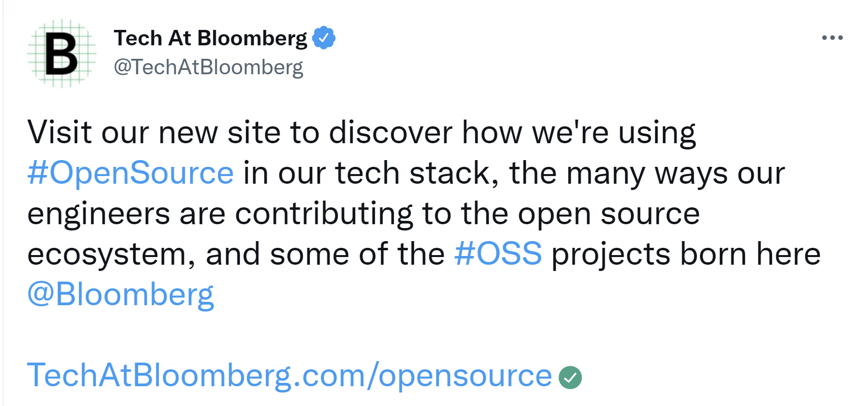Follow the TechAtBloomberg.com/opensource link

click(289, 375)
